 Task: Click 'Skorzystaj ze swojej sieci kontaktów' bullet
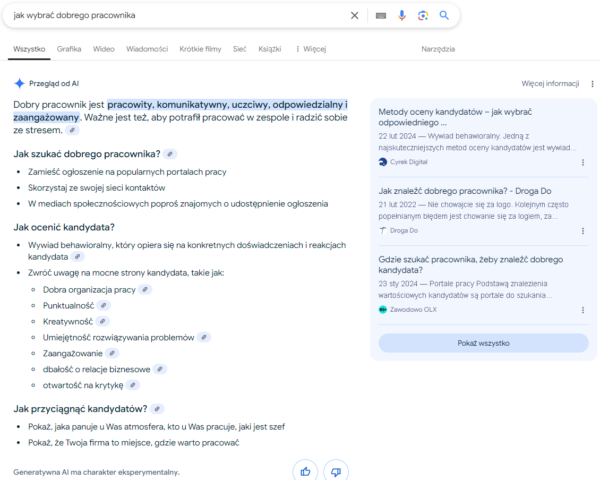(96, 188)
